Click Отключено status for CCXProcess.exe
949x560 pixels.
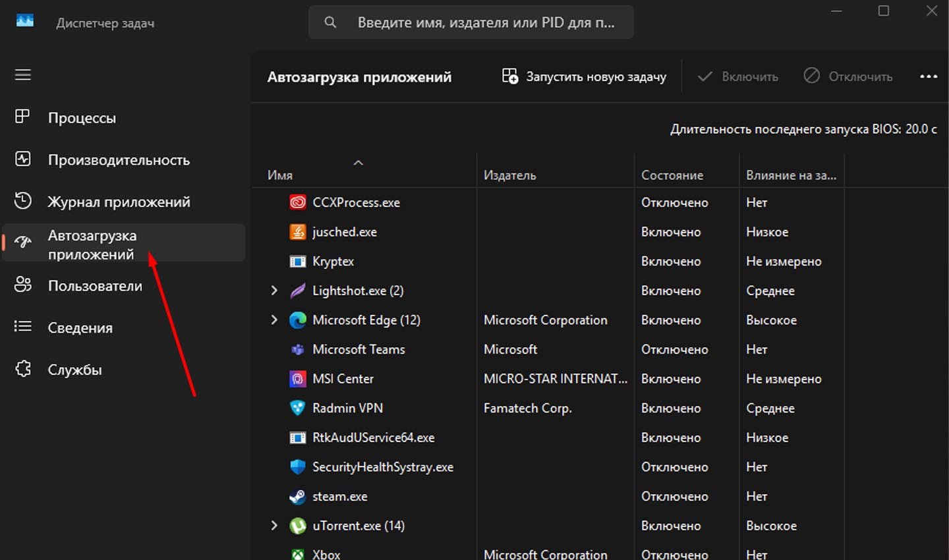[x=675, y=202]
